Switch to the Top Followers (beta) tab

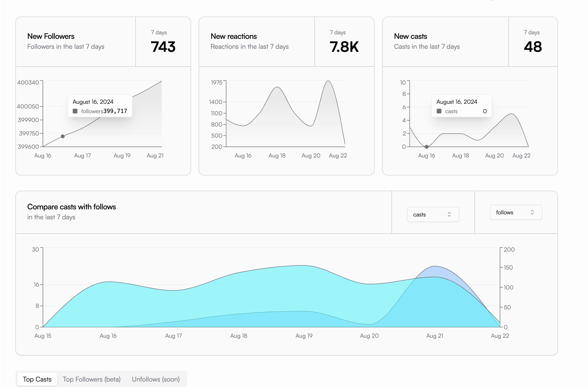coord(92,379)
